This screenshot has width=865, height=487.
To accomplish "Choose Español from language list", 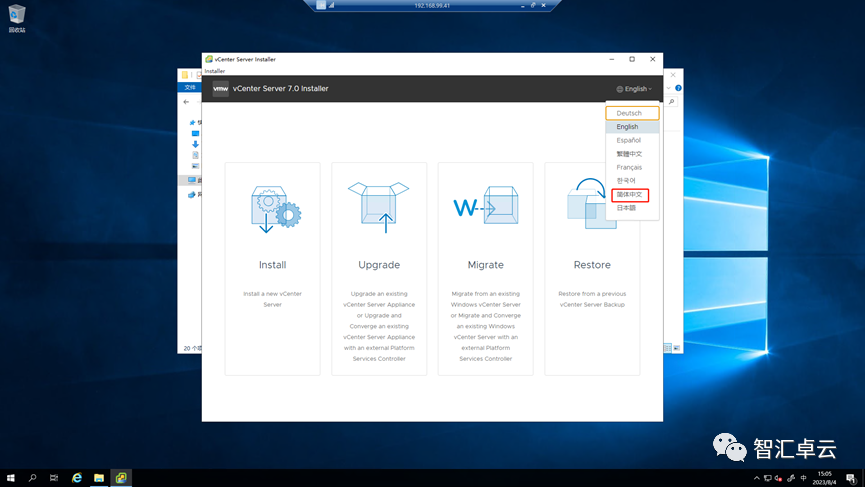I will tap(632, 140).
